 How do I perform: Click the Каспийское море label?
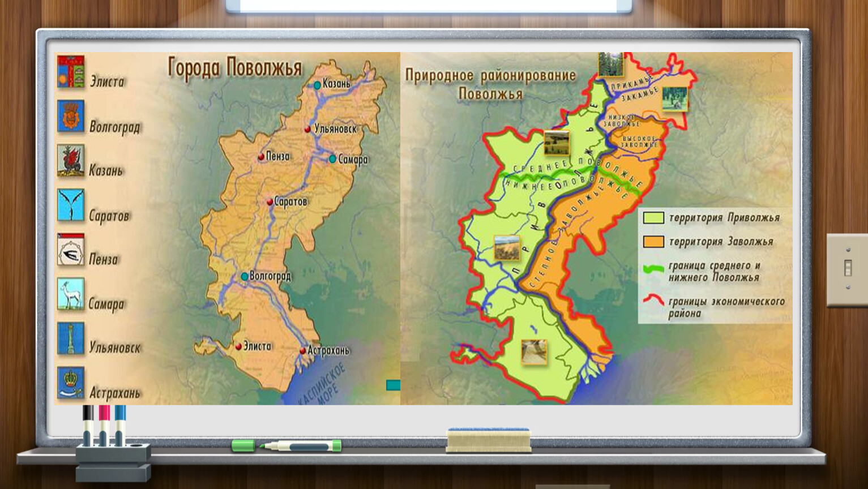tap(322, 385)
